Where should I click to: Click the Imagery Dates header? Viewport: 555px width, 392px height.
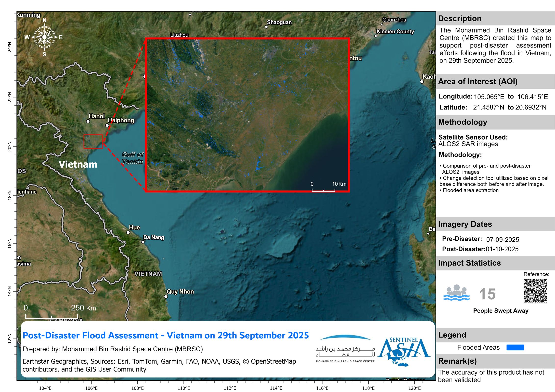coord(465,224)
